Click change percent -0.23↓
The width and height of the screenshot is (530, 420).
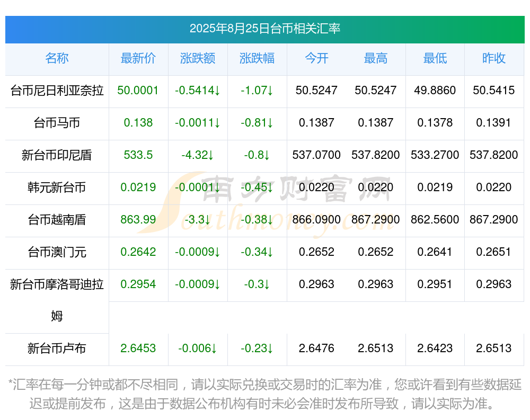point(257,348)
